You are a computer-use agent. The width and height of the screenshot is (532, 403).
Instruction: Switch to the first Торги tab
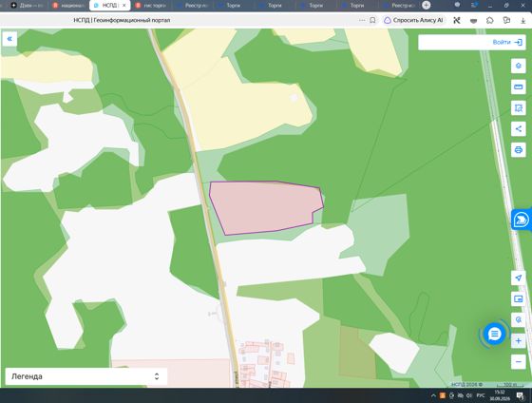[233, 6]
